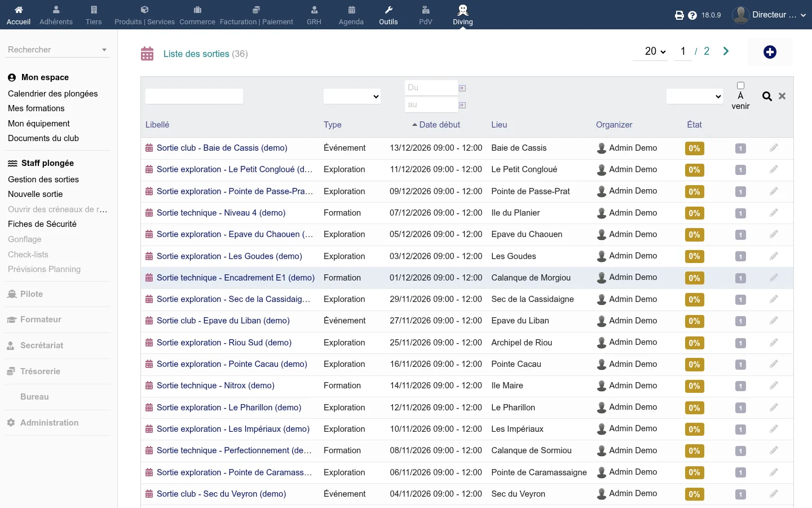This screenshot has height=508, width=812.
Task: Open the Type filter dropdown
Action: pos(352,97)
